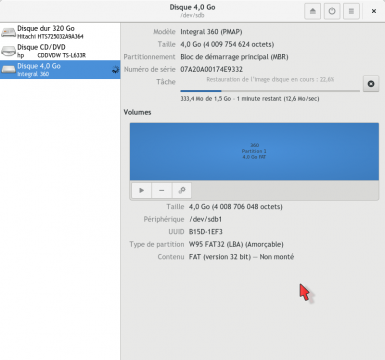385x360 pixels.
Task: Cancel the disk image restoration task
Action: pyautogui.click(x=371, y=84)
